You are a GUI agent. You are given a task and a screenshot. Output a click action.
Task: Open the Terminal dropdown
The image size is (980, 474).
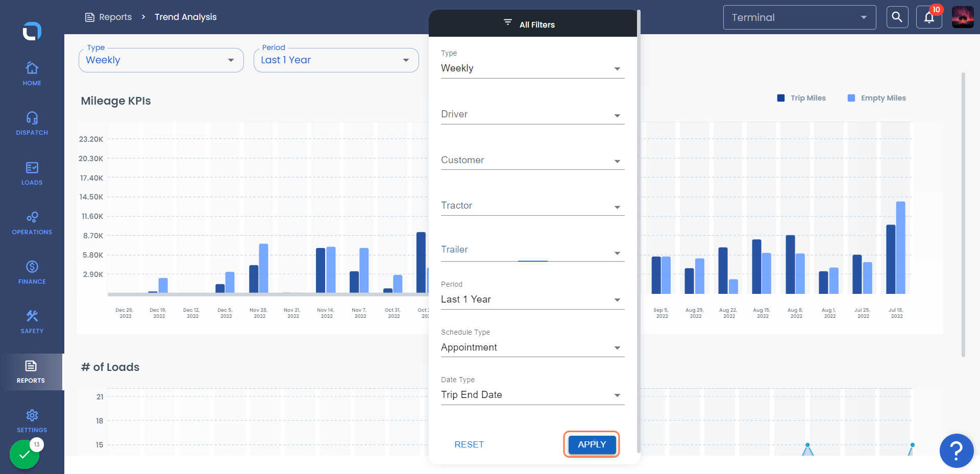click(x=799, y=17)
